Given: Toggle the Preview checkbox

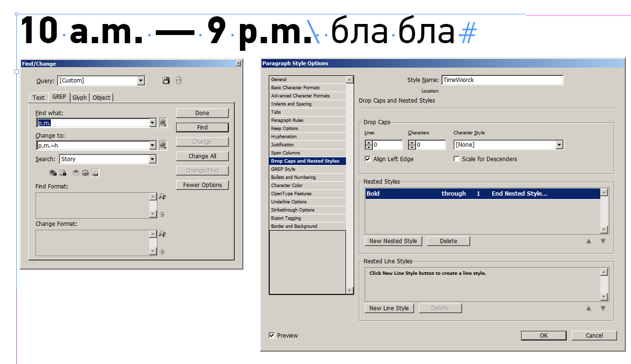Looking at the screenshot, I should (272, 335).
